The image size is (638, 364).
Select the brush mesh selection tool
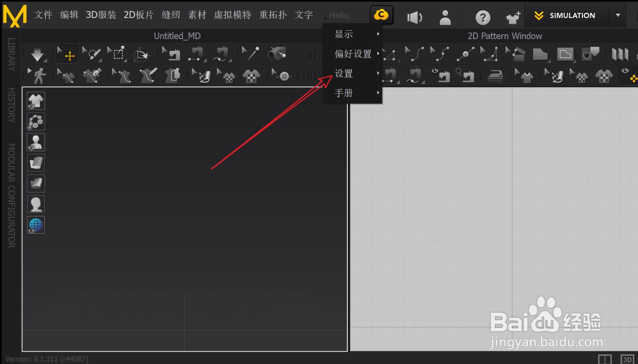(x=92, y=54)
